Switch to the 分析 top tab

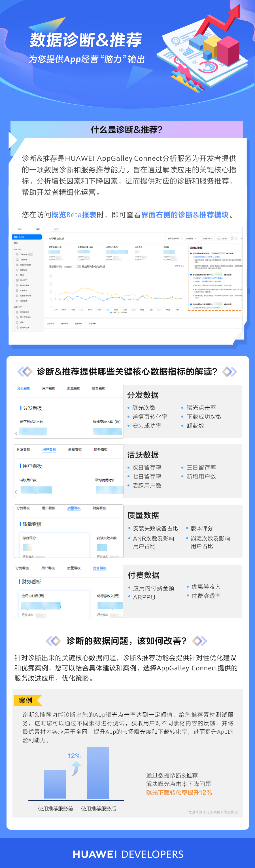click(x=56, y=229)
